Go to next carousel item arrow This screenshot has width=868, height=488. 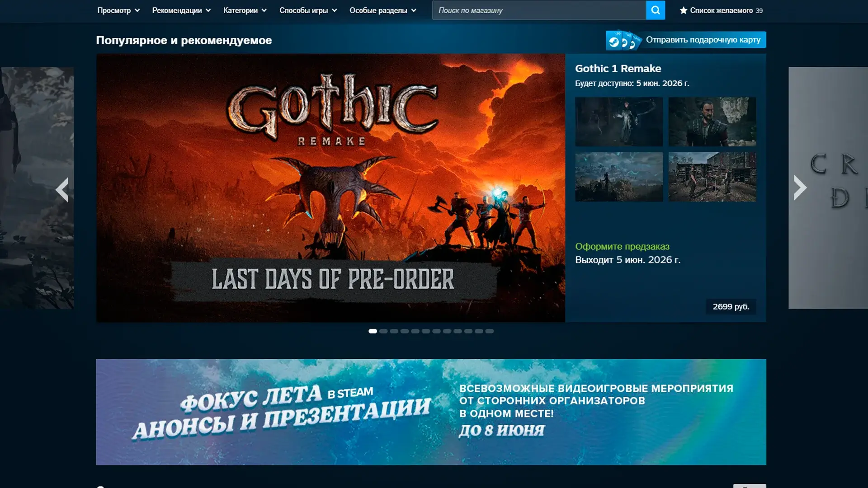tap(800, 188)
